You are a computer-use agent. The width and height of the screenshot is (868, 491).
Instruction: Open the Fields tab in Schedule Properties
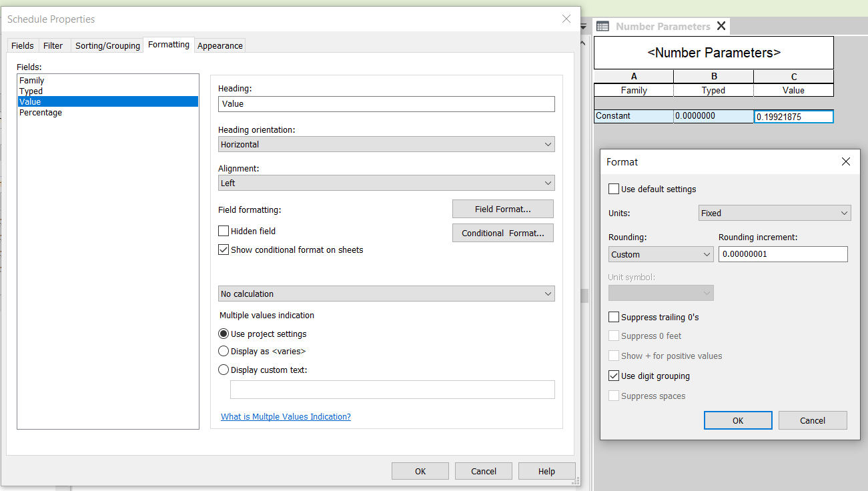(x=22, y=45)
